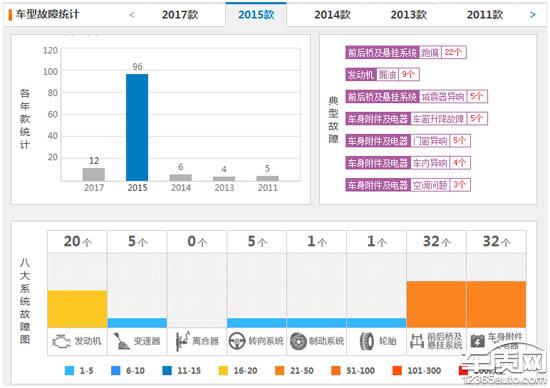
Task: Click the 5个 count above 变速器
Action: point(138,242)
